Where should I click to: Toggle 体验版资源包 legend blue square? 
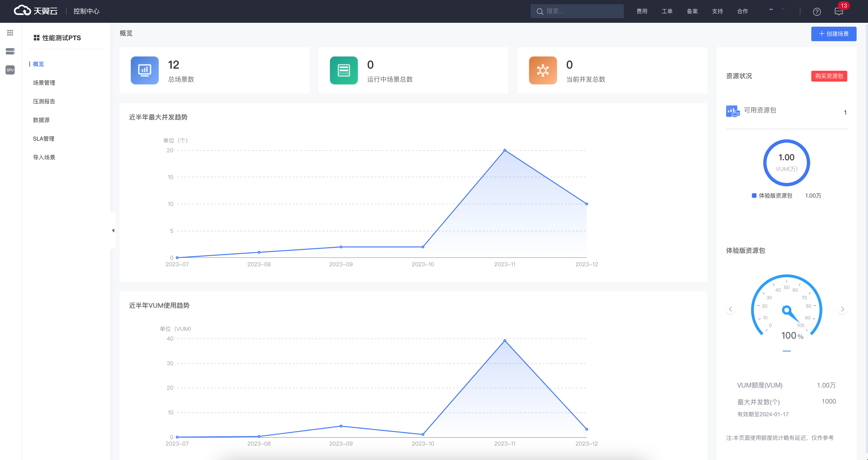(754, 196)
